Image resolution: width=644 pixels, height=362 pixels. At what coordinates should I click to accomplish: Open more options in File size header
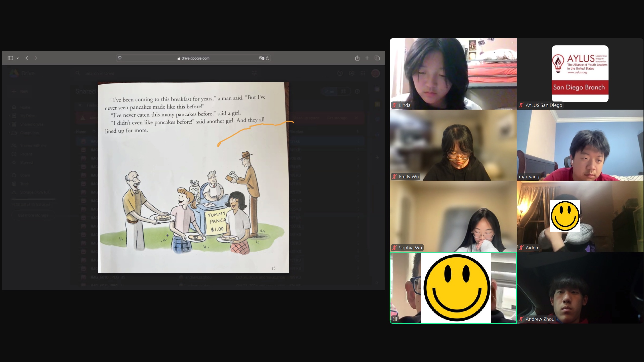point(358,132)
